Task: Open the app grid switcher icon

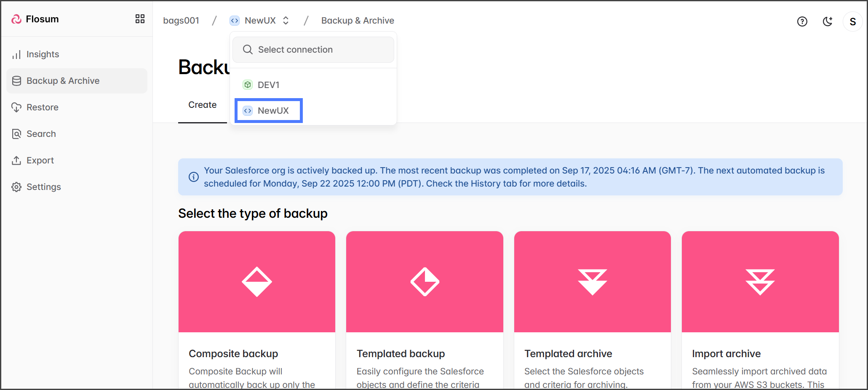Action: [x=140, y=19]
